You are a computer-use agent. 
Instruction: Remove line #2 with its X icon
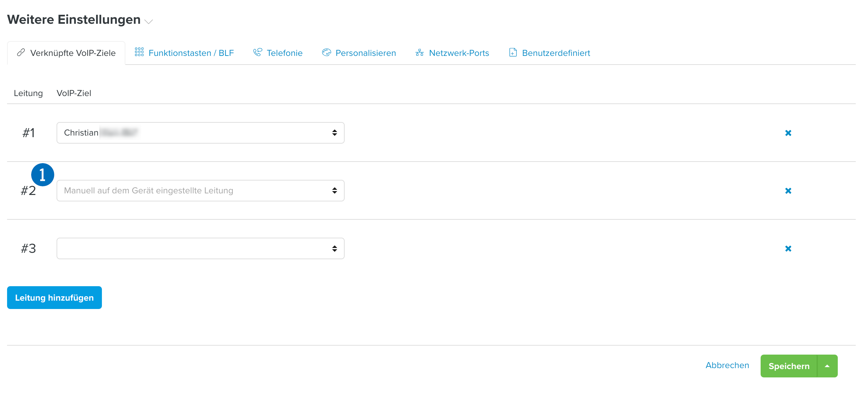788,191
